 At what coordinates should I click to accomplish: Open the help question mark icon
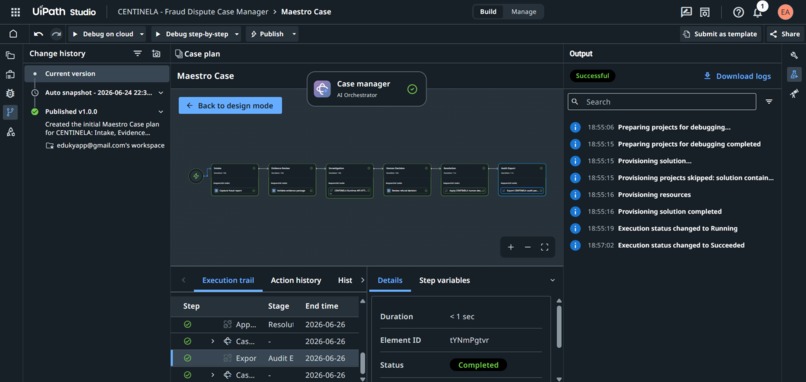[738, 12]
